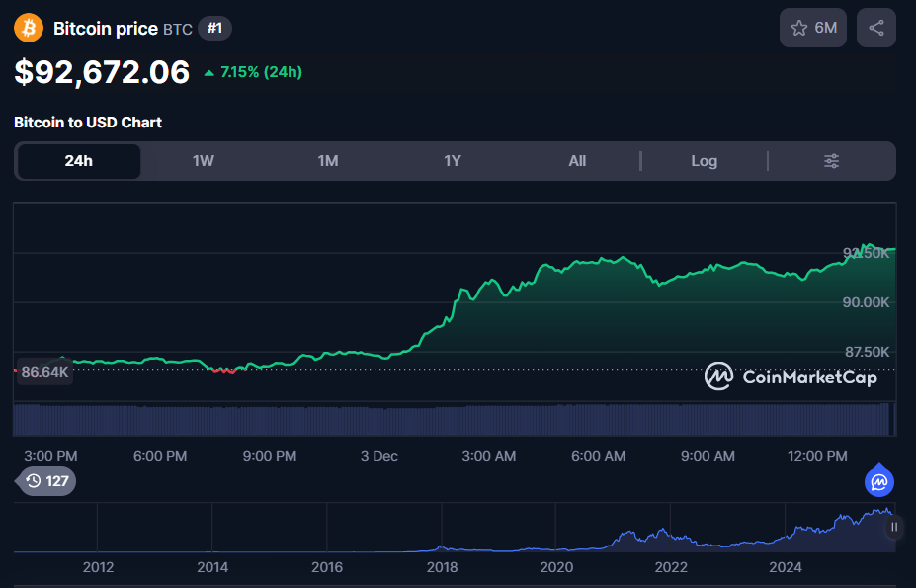Screen dimensions: 916x588
Task: Click the 6:00 AM time axis label
Action: [x=598, y=456]
